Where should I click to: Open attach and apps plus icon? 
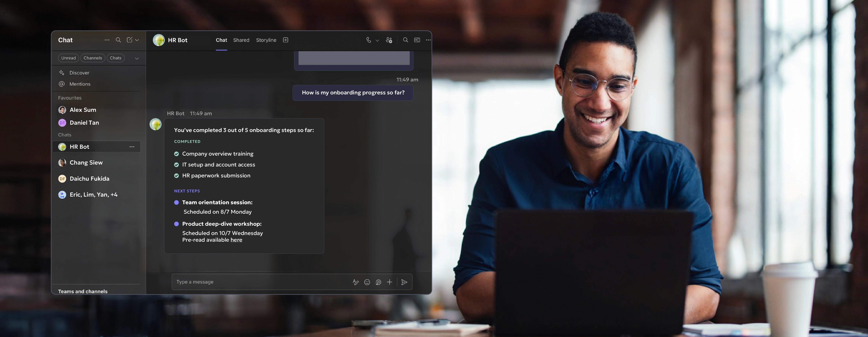point(389,282)
